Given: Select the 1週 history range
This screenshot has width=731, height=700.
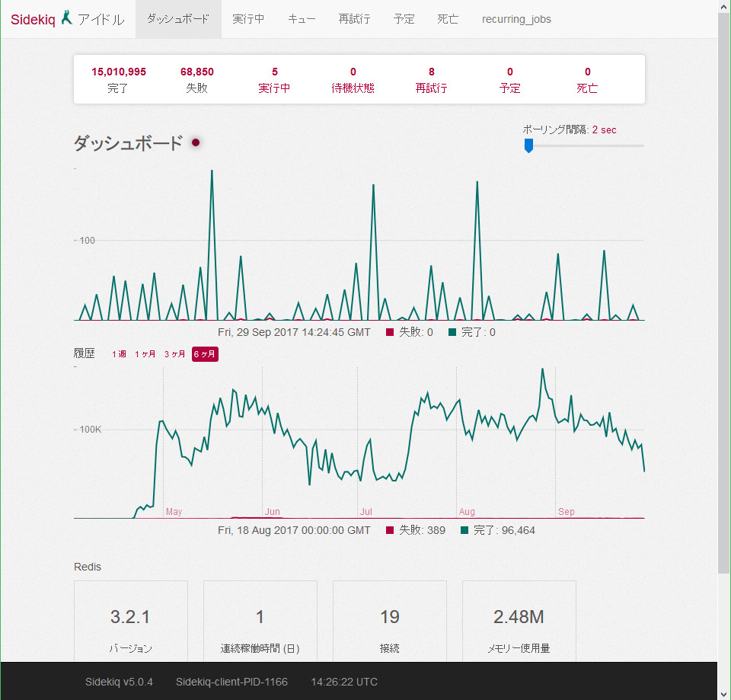Looking at the screenshot, I should 119,354.
